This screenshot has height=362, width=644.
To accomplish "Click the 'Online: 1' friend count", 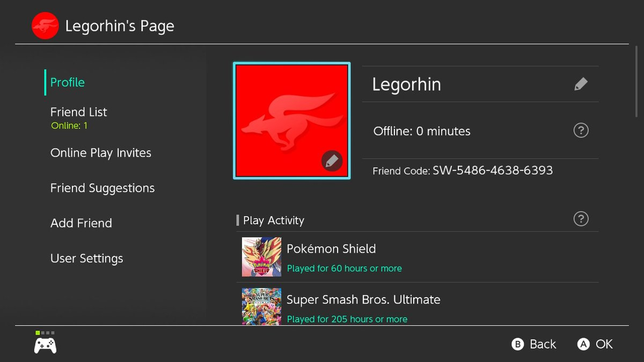I will [69, 126].
